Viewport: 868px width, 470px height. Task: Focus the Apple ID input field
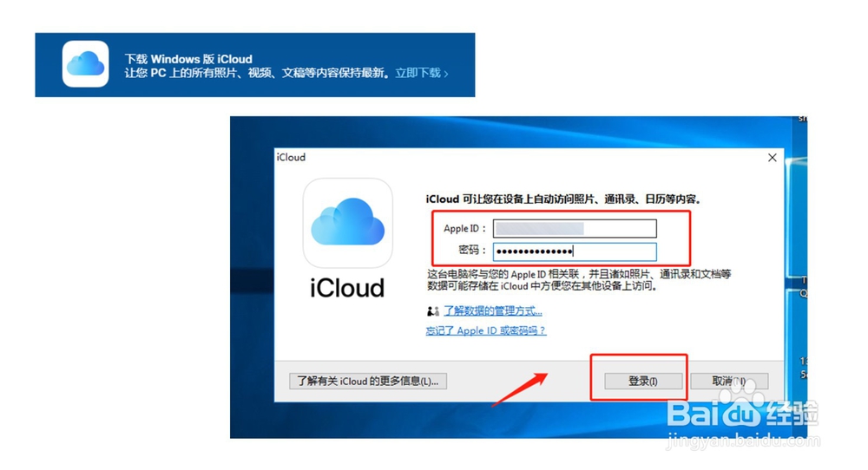pyautogui.click(x=575, y=228)
